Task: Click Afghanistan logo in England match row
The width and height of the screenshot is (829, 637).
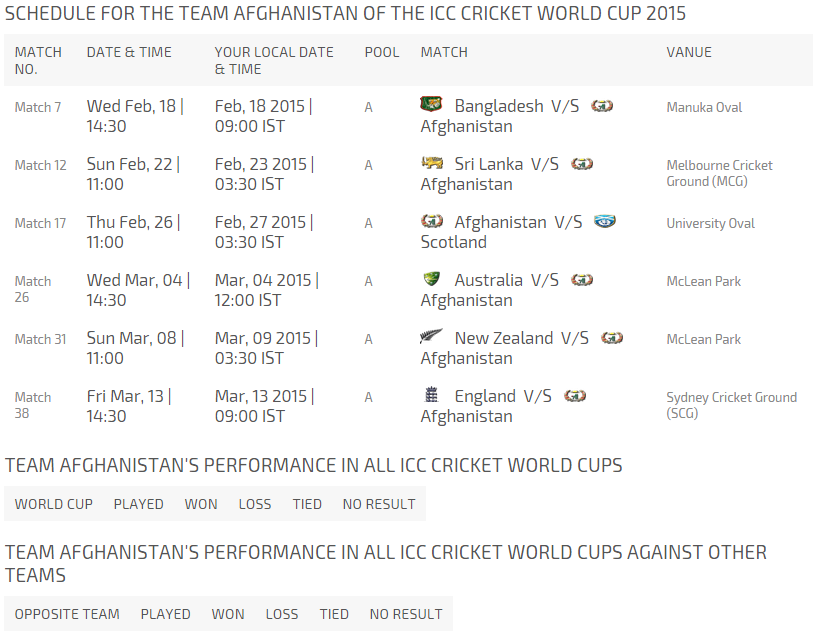Action: tap(575, 395)
